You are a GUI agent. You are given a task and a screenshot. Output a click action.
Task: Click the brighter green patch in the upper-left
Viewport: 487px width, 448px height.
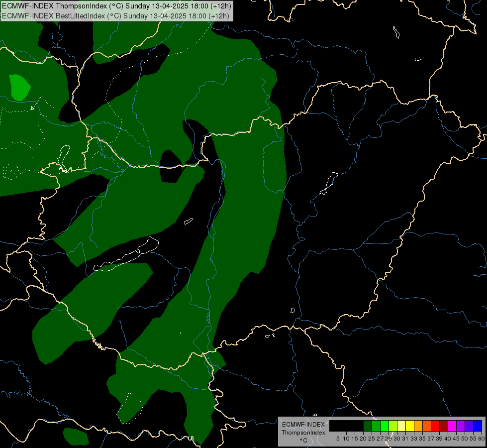(x=19, y=88)
